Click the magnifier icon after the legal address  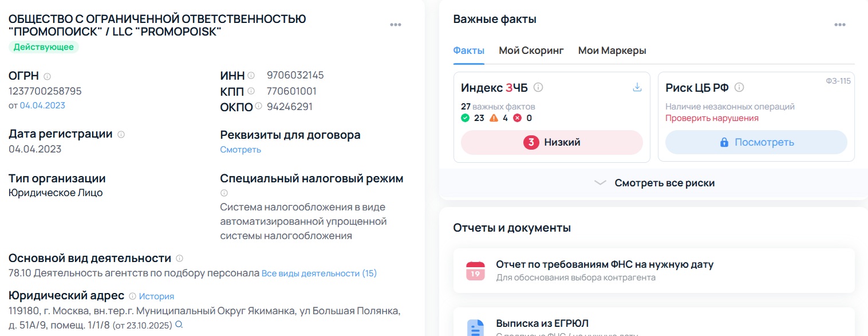click(179, 325)
